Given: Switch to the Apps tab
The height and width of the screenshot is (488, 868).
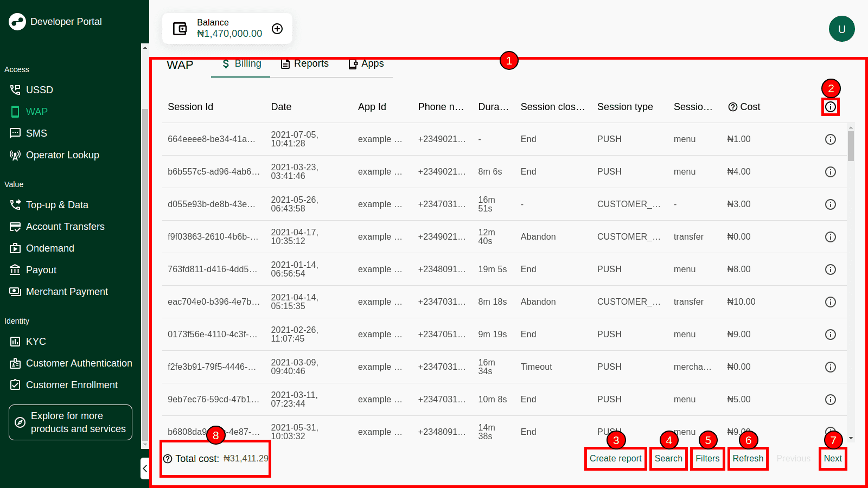Looking at the screenshot, I should 366,64.
